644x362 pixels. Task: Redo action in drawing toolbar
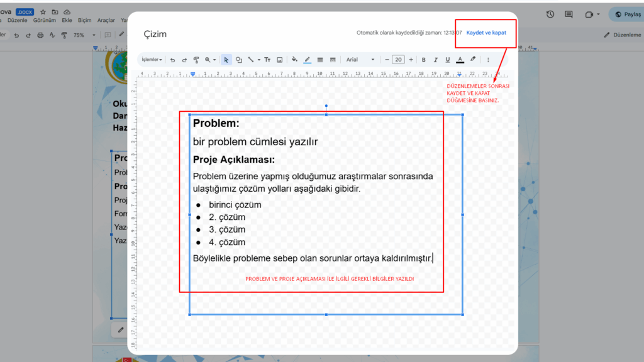click(184, 60)
